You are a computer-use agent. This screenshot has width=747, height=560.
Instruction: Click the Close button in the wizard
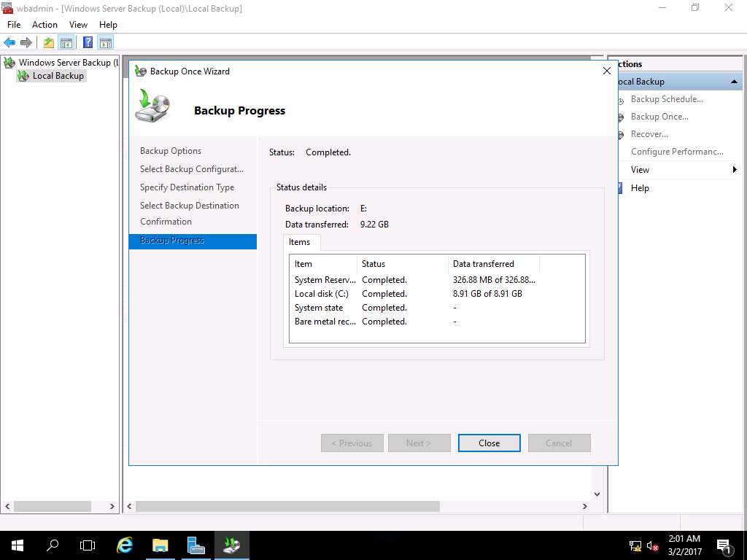click(489, 443)
